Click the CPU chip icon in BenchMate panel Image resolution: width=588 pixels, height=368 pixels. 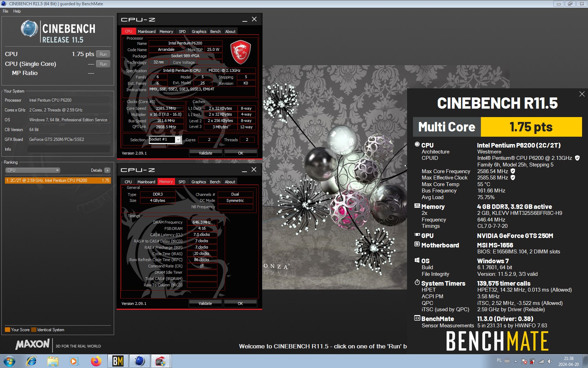(x=417, y=144)
